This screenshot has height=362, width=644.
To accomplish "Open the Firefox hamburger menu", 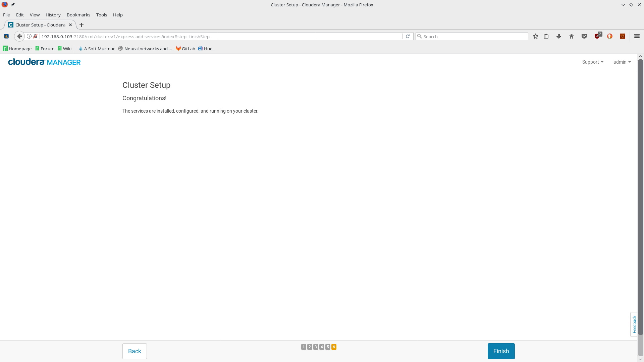I will (637, 36).
